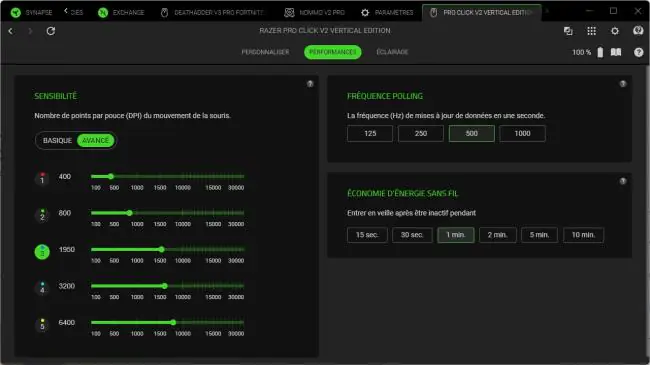Open the Éclairage section
Screen dimensions: 650x365
point(392,52)
